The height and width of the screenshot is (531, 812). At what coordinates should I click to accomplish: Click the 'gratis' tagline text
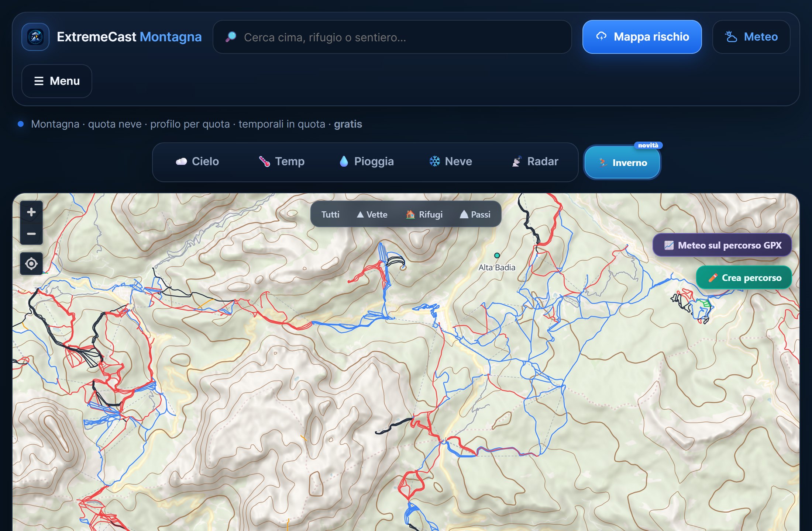tap(348, 124)
